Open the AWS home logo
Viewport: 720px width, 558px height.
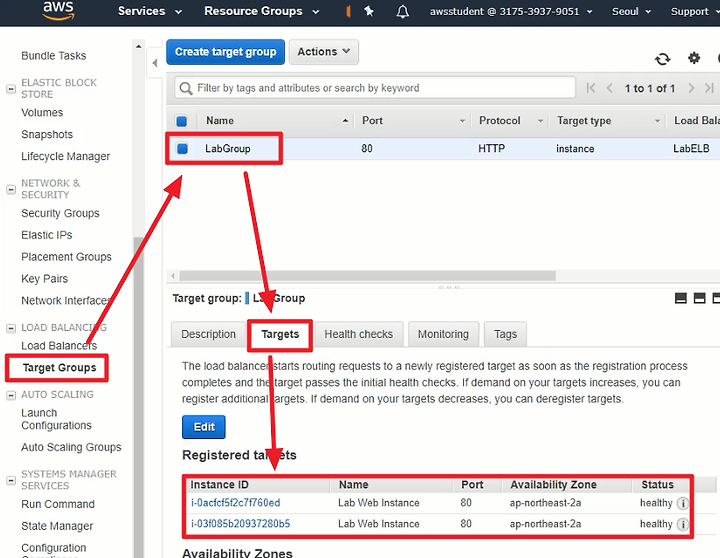(x=58, y=10)
